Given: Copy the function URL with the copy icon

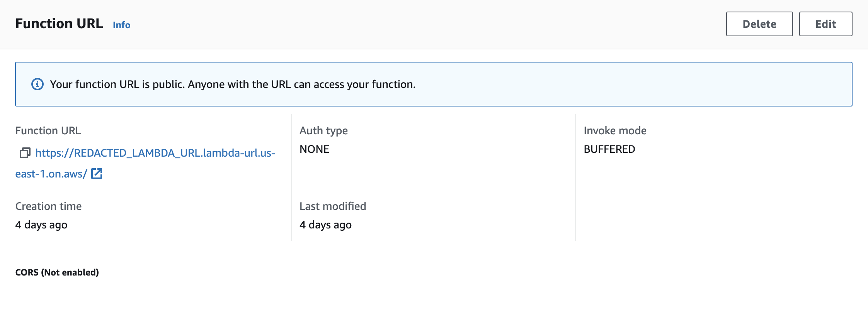Looking at the screenshot, I should pos(25,153).
